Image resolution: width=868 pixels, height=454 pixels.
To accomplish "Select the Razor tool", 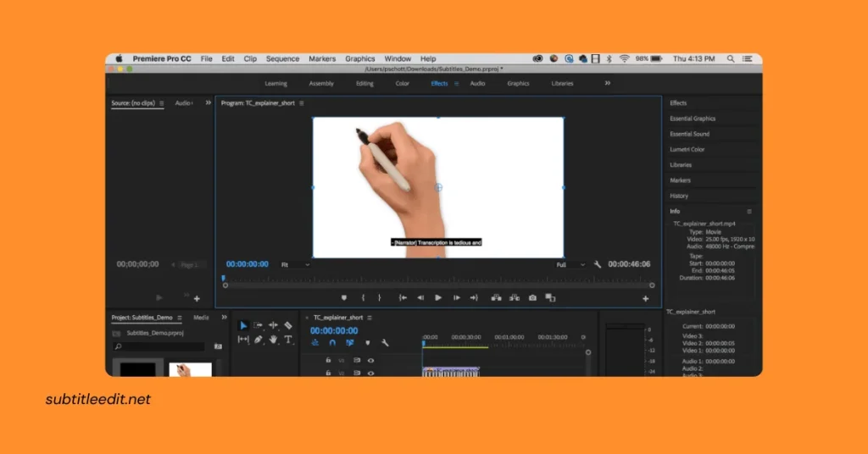I will coord(288,325).
